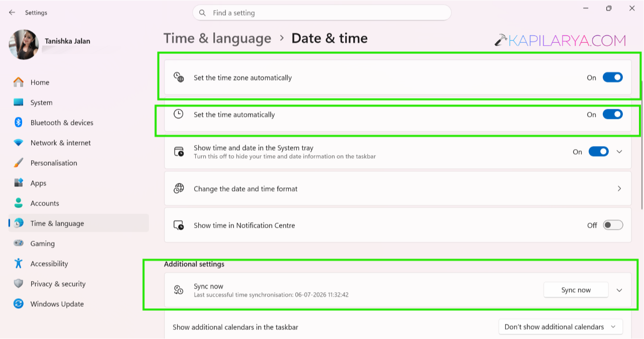Disable Set the time automatically switch

612,114
